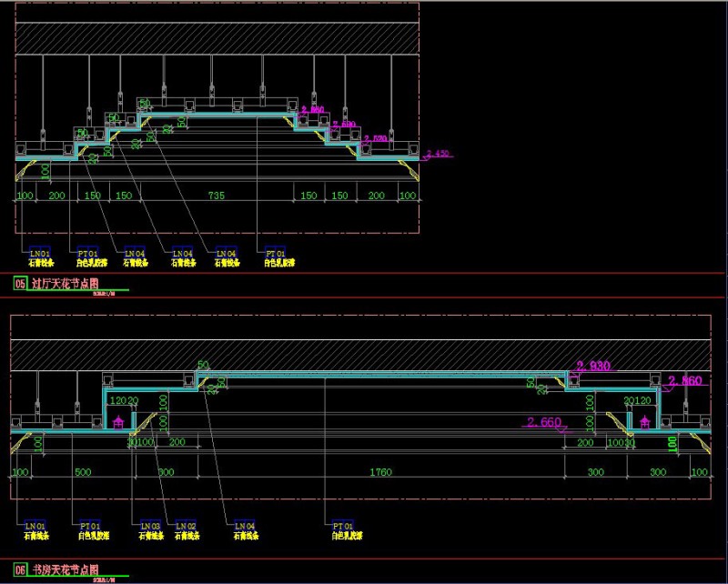
Task: Click the 2.930 elevation marker
Action: [593, 366]
